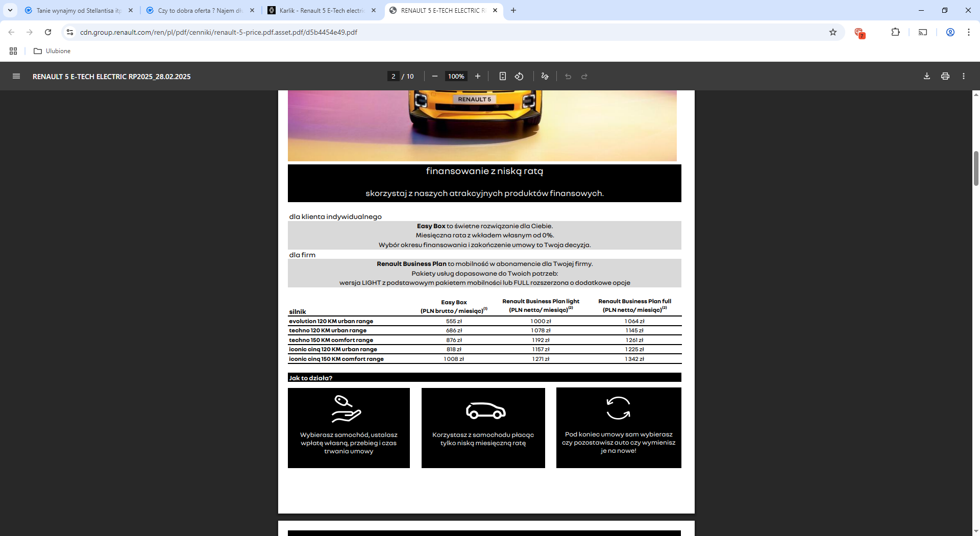Click the 'dla klienta indywidualnego' label
Image resolution: width=980 pixels, height=536 pixels.
click(x=335, y=216)
